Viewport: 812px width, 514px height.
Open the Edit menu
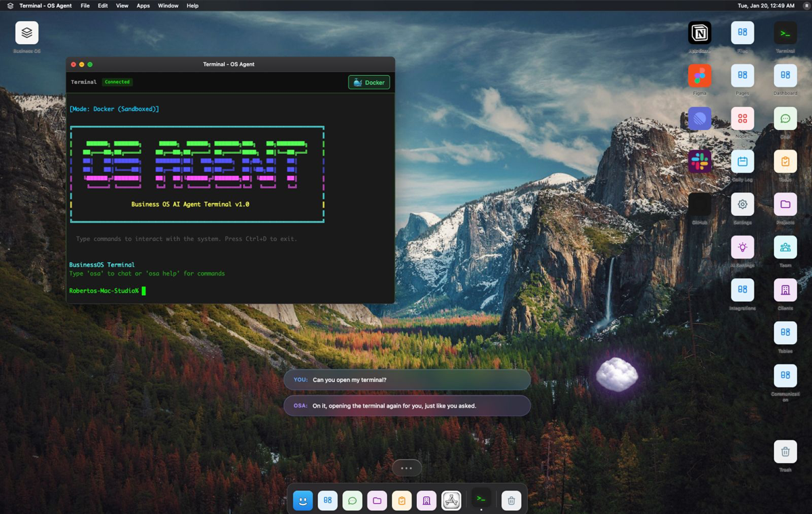click(x=103, y=5)
